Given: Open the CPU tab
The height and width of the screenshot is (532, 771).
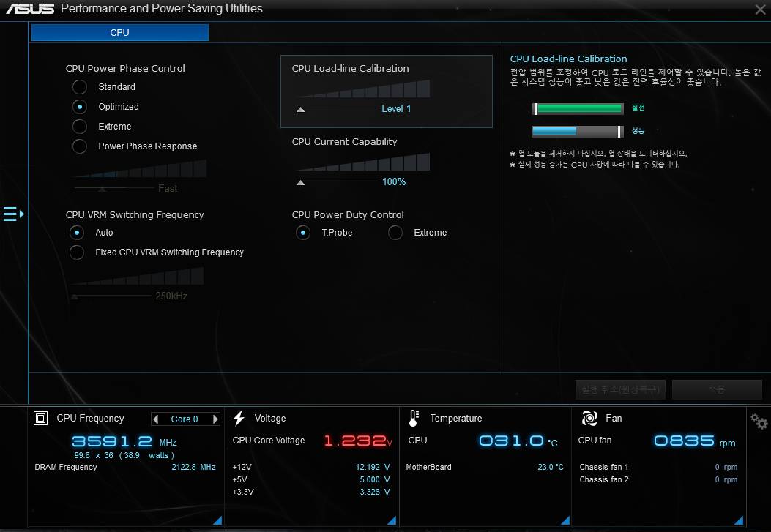Looking at the screenshot, I should (x=119, y=32).
